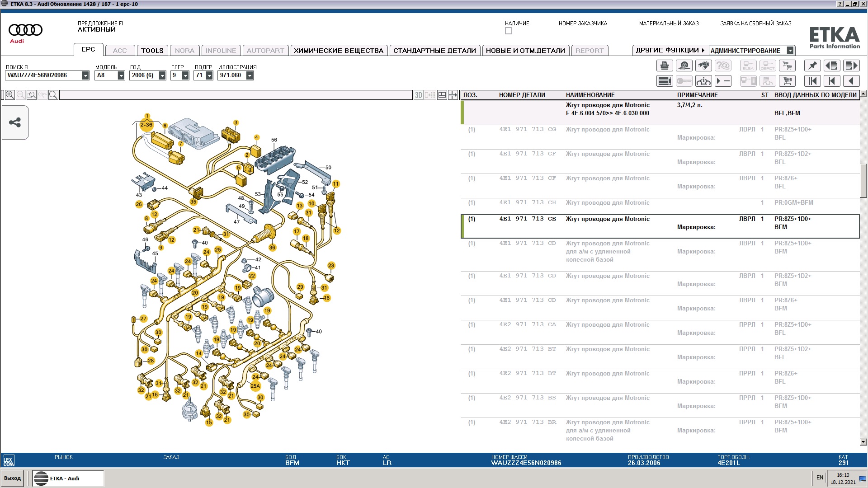868x488 pixels.
Task: Click the printer icon in toolbar
Action: point(664,66)
